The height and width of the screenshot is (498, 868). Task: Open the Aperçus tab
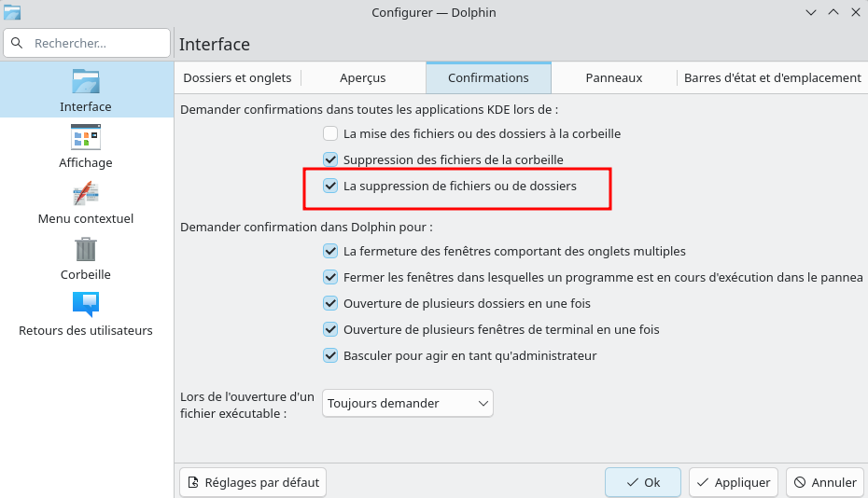point(363,78)
